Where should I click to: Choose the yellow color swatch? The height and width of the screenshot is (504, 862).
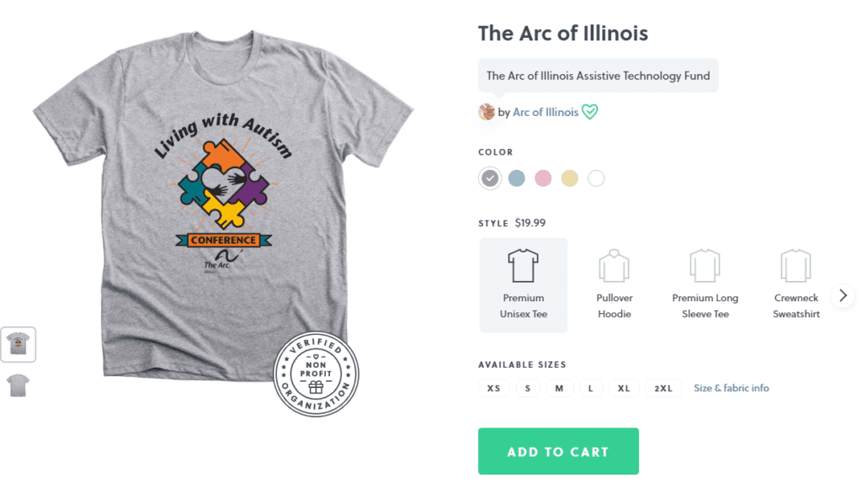(x=570, y=178)
